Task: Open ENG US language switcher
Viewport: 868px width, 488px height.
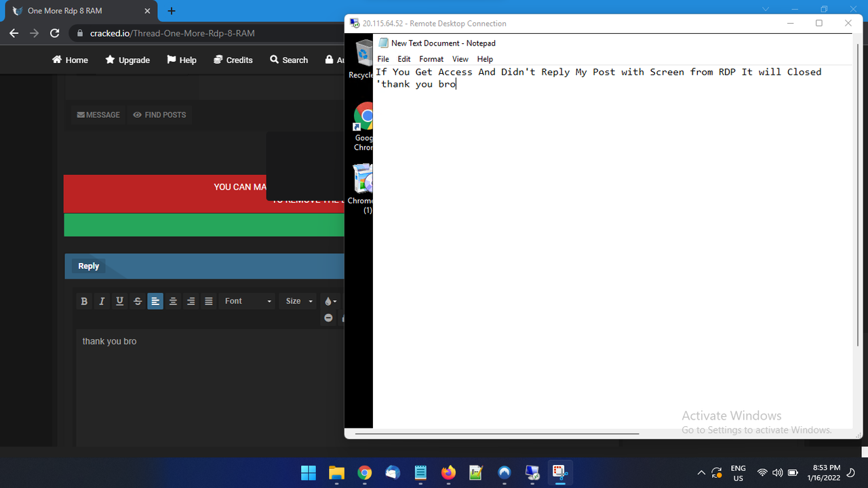Action: click(738, 473)
